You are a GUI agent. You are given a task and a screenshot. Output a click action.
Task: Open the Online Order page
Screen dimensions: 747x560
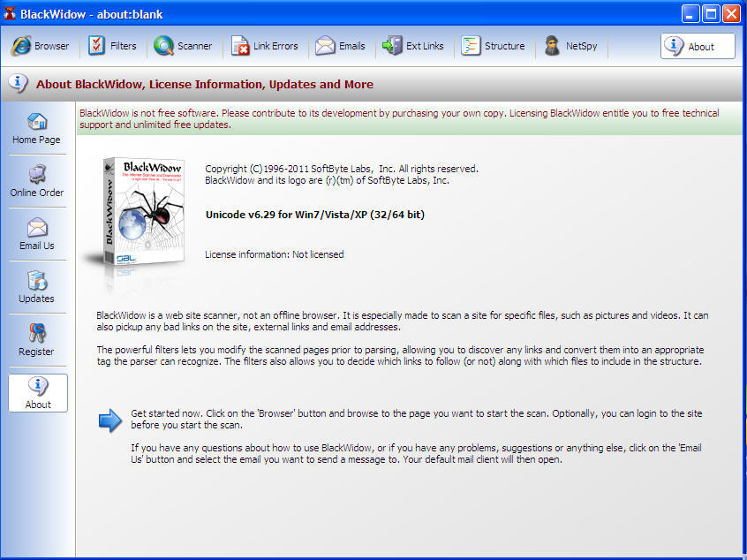[37, 181]
